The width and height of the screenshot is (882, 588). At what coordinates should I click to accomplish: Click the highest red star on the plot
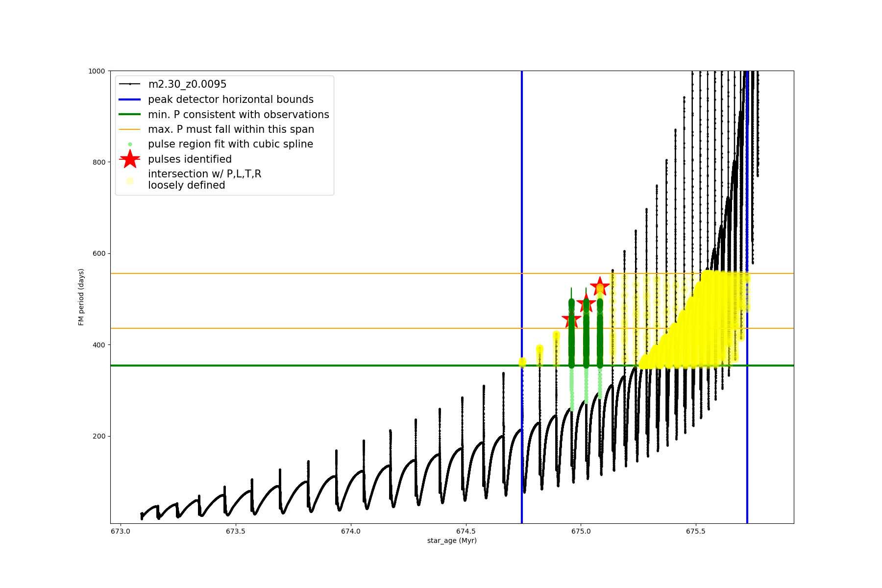(600, 287)
